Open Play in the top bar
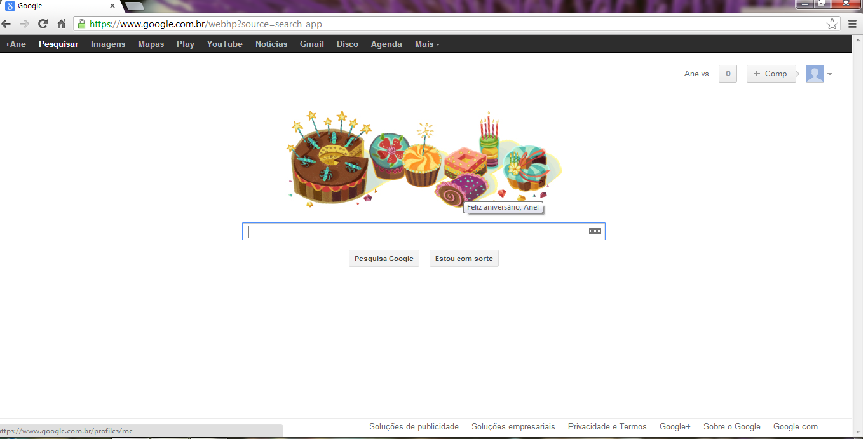Image resolution: width=868 pixels, height=439 pixels. tap(186, 44)
